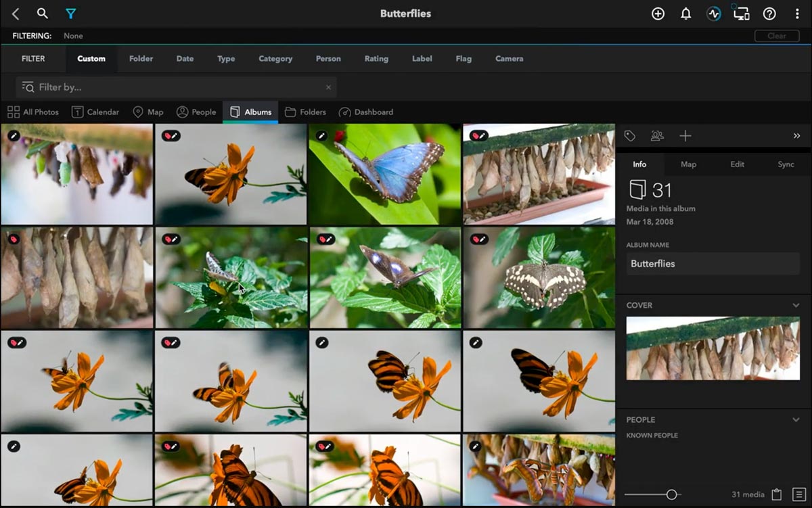Select the Category filter tab
This screenshot has height=508, width=812.
[275, 59]
